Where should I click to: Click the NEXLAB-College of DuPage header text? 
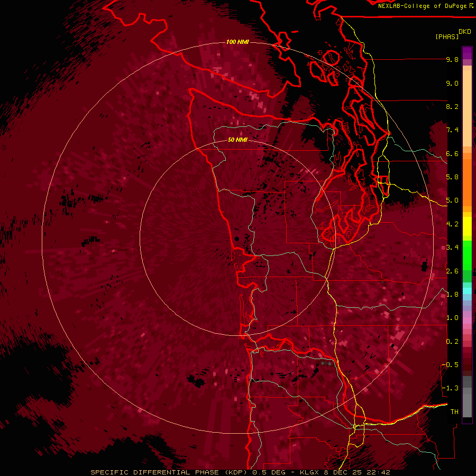[x=423, y=6]
